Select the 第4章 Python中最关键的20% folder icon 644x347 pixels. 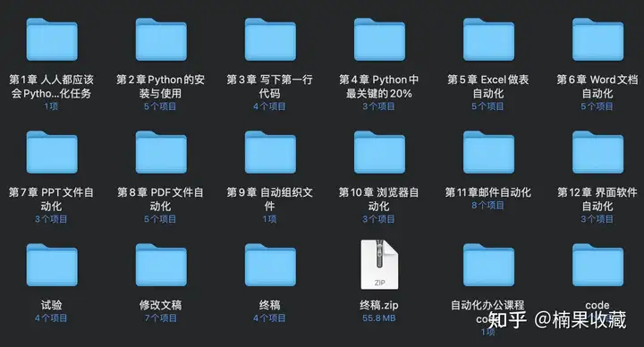pyautogui.click(x=379, y=39)
